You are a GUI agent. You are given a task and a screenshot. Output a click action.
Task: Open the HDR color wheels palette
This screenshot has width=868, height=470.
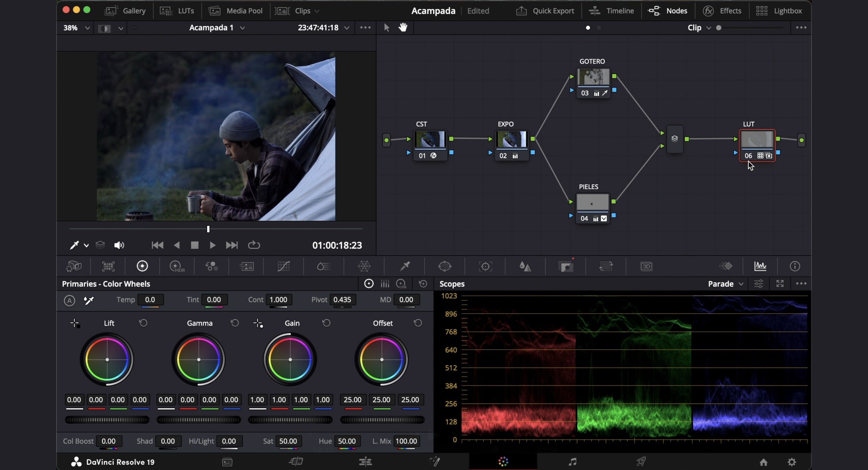[177, 266]
